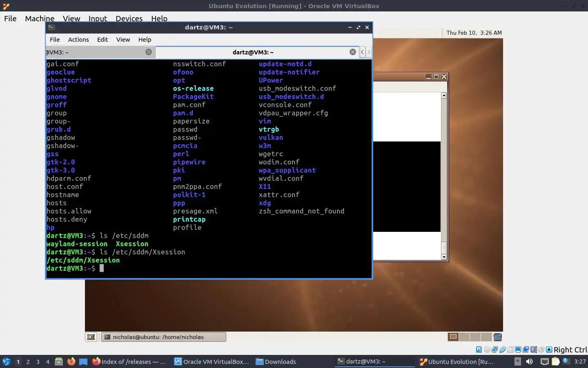This screenshot has width=588, height=368.
Task: Open the File menu in the terminal window
Action: (x=55, y=40)
